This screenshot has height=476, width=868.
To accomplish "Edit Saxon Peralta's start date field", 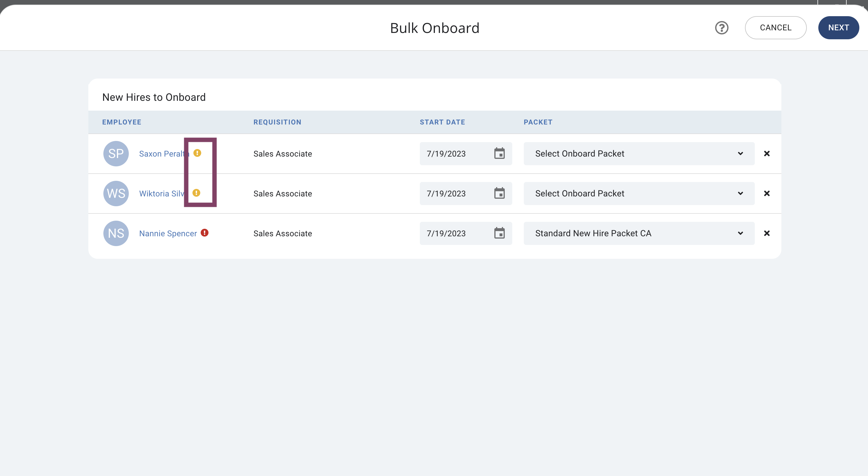I will tap(466, 154).
